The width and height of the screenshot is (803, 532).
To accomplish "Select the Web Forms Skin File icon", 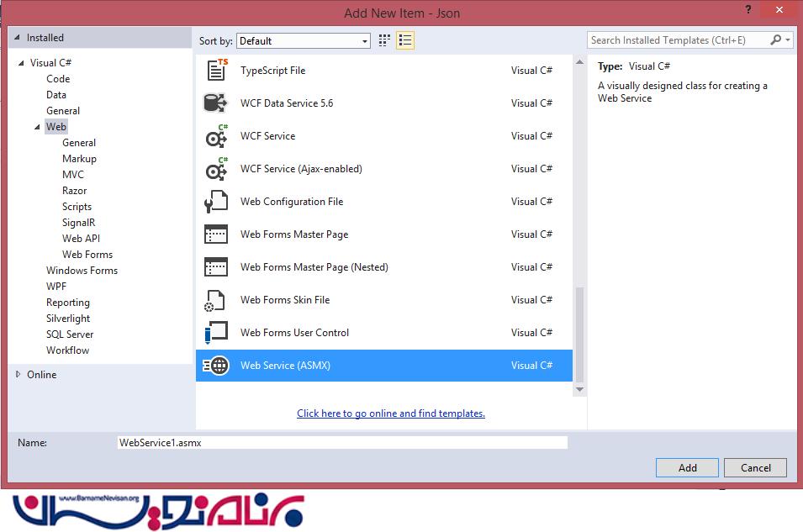I will click(x=216, y=300).
